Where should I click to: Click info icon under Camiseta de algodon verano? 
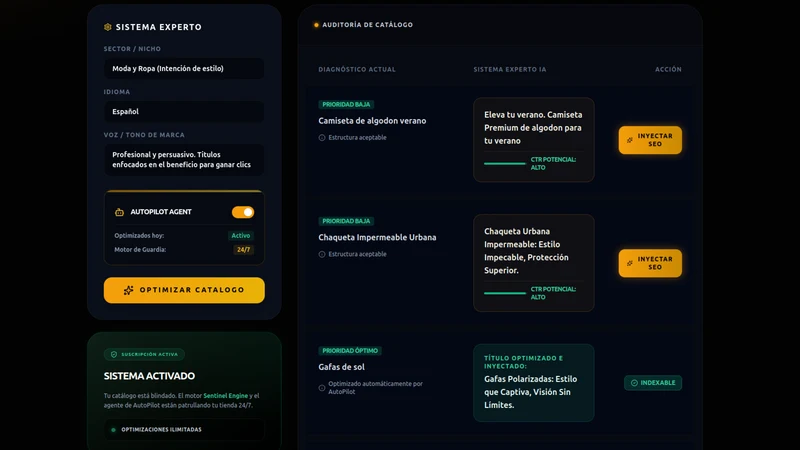point(322,138)
